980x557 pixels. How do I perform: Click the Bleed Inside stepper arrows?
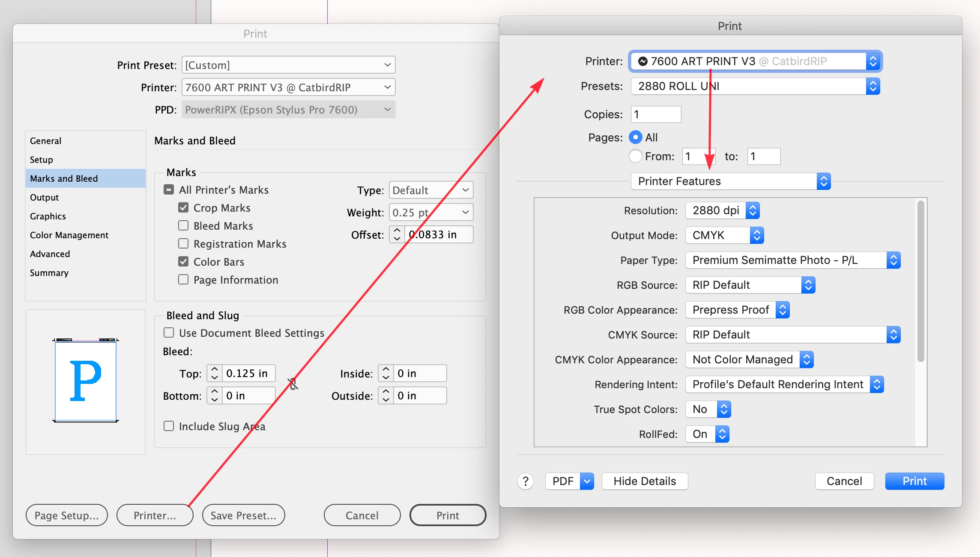tap(386, 373)
